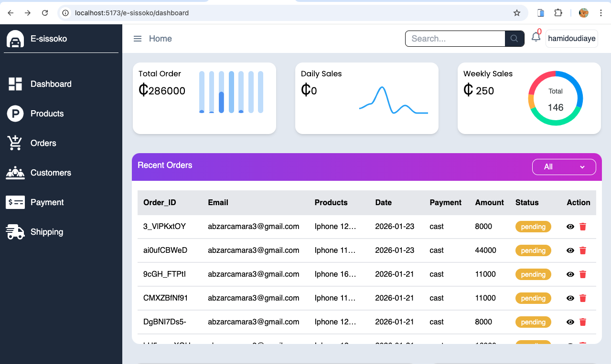Reload the page in the browser
611x364 pixels.
[x=45, y=13]
